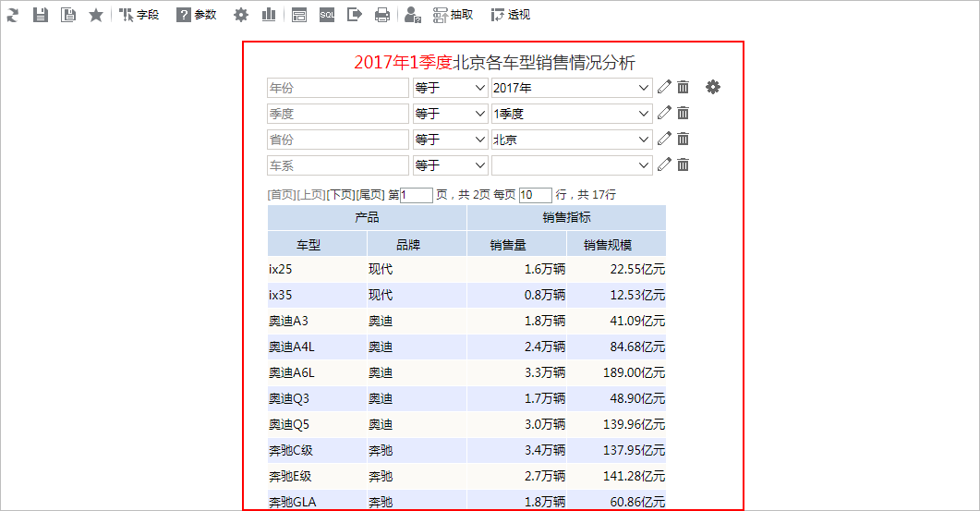The width and height of the screenshot is (980, 511).
Task: Click the export icon
Action: click(x=355, y=15)
